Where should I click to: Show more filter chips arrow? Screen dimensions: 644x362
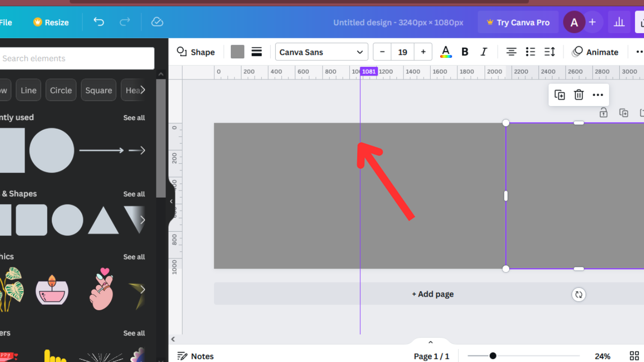pyautogui.click(x=143, y=90)
